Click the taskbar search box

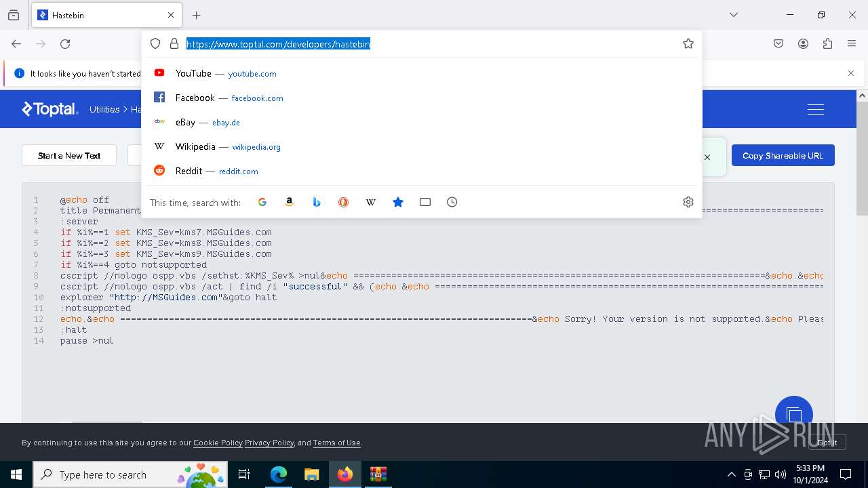pos(132,474)
